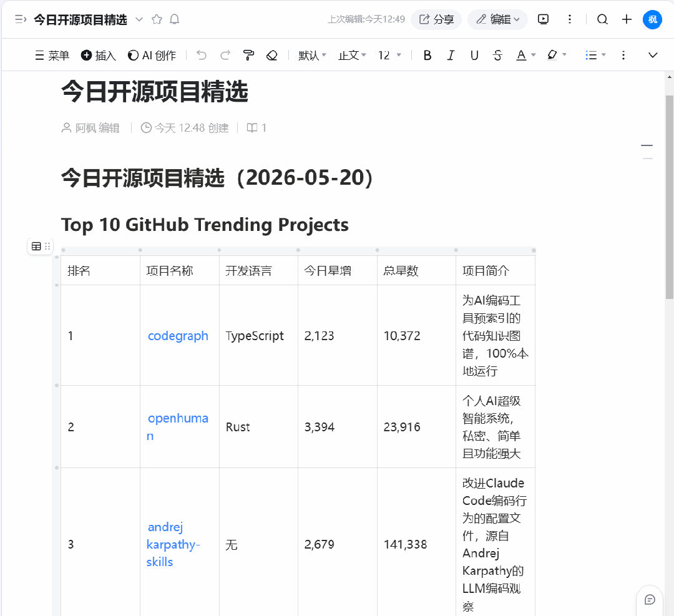Click the outline navigation marker
Viewport: 674px width, 616px height.
[x=647, y=145]
